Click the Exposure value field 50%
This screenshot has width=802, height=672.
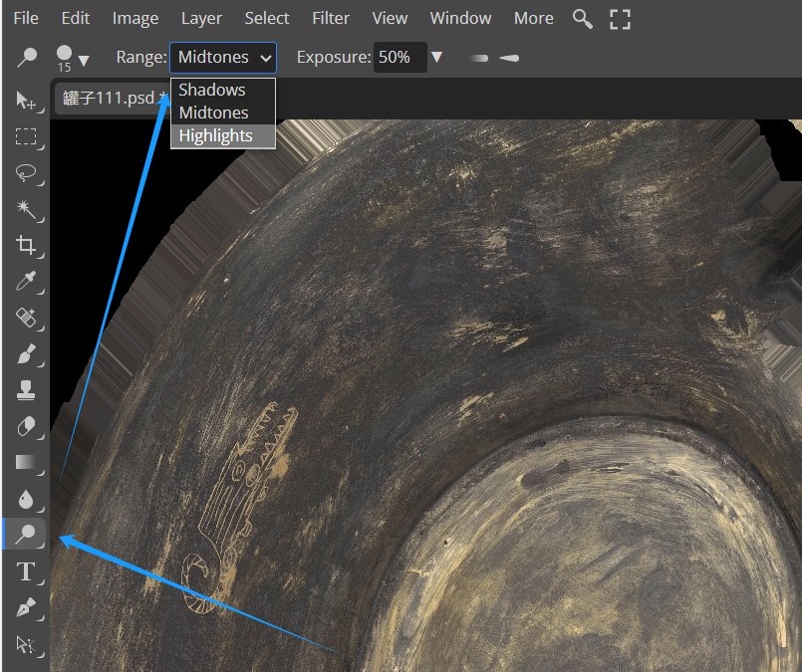pyautogui.click(x=400, y=57)
